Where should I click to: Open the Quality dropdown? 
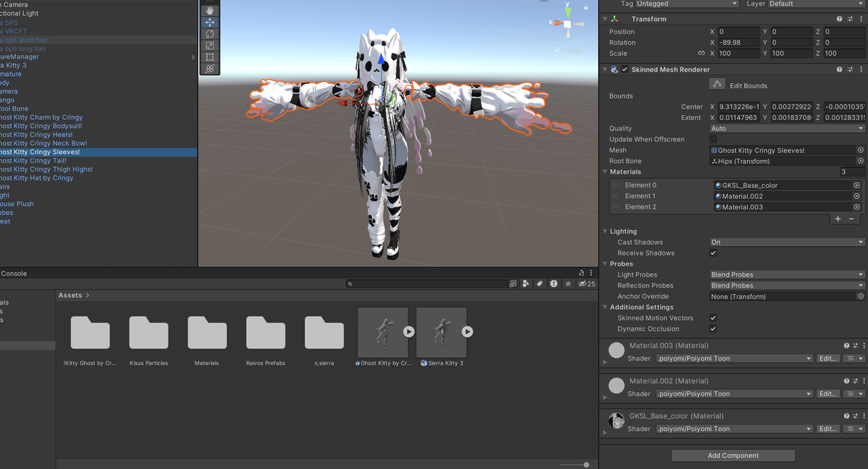[x=787, y=129]
